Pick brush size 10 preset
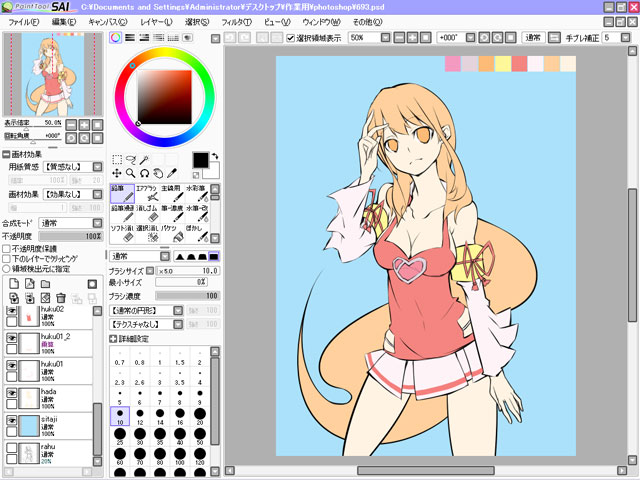The image size is (640, 480). coord(120,416)
